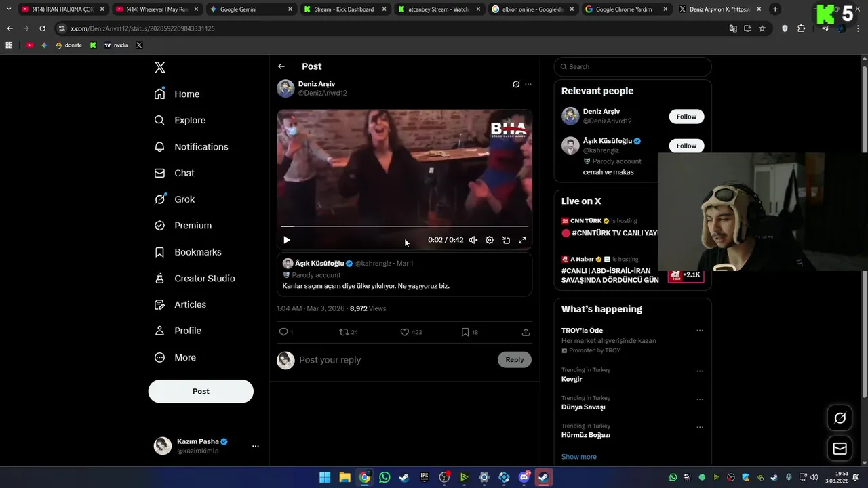Open the Chrome tab search dropdown arrow

pos(9,9)
